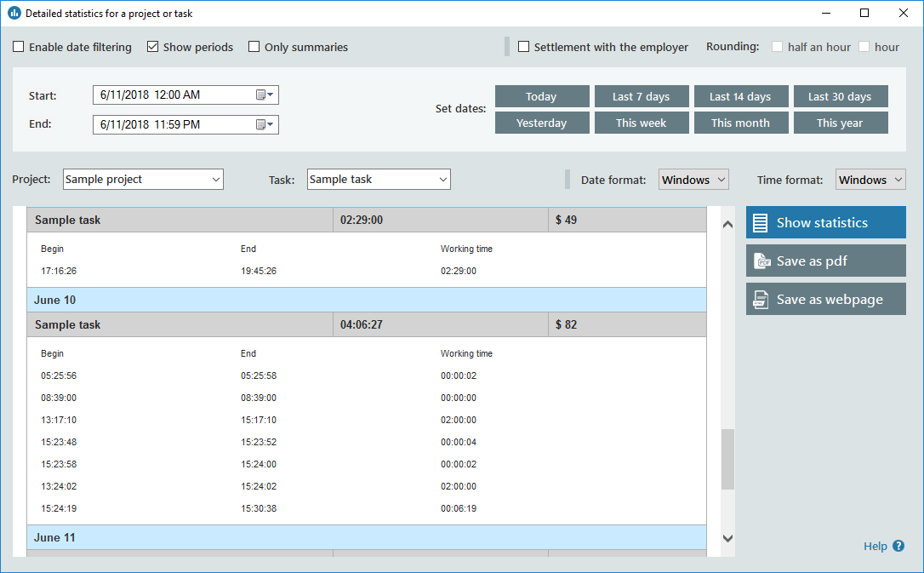Click the app icon in title bar
This screenshot has width=924, height=573.
click(14, 14)
